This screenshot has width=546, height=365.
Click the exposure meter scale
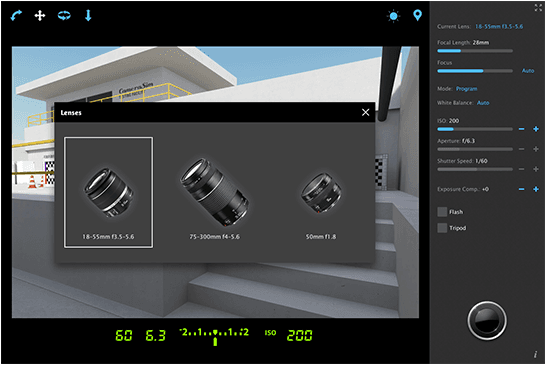click(x=214, y=336)
